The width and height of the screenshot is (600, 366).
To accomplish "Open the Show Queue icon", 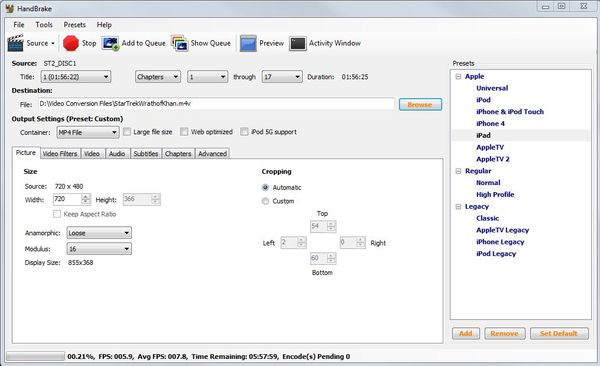I will tap(179, 43).
